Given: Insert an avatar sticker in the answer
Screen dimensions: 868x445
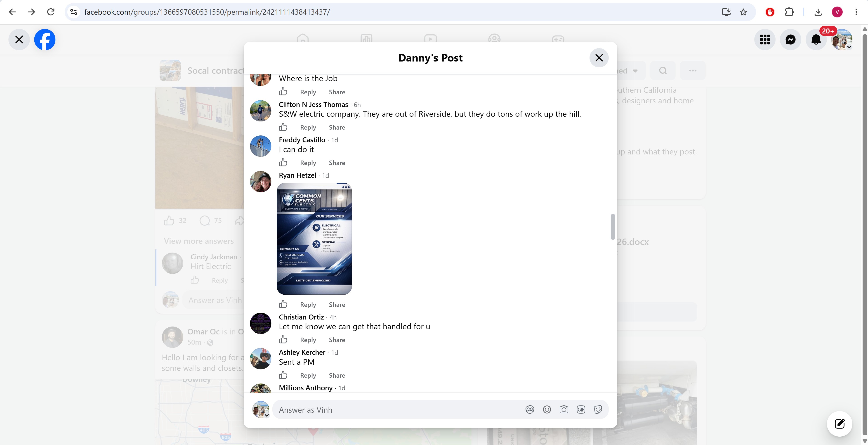Looking at the screenshot, I should click(x=530, y=409).
